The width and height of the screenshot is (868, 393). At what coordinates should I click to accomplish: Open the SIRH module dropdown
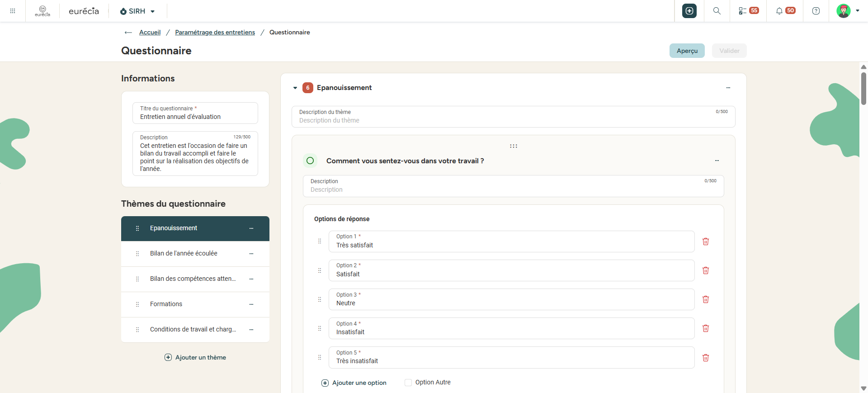[x=137, y=11]
